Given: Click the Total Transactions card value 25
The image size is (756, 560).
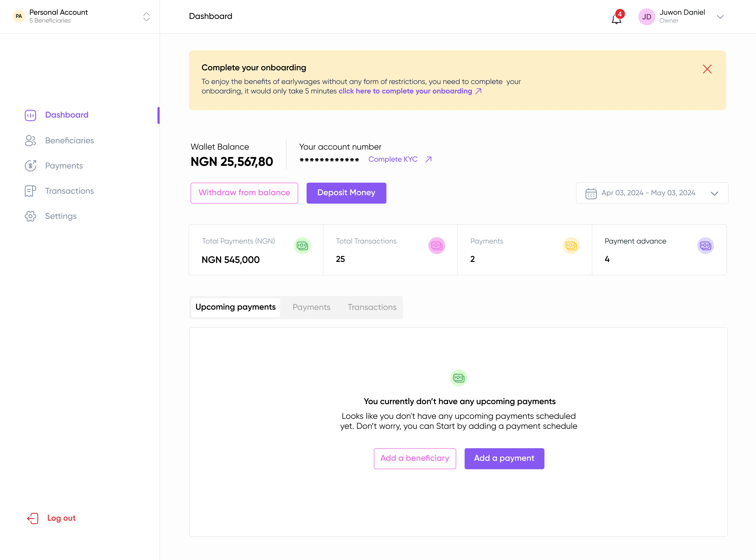Looking at the screenshot, I should pos(340,259).
